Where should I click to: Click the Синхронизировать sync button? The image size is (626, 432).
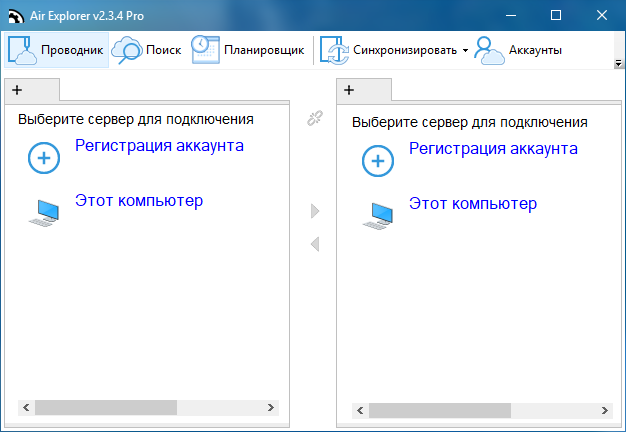coord(388,50)
